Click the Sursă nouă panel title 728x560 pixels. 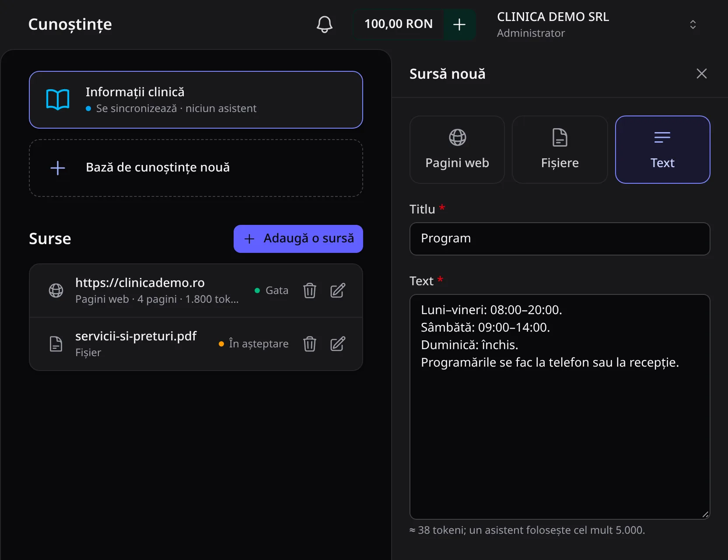pyautogui.click(x=448, y=74)
